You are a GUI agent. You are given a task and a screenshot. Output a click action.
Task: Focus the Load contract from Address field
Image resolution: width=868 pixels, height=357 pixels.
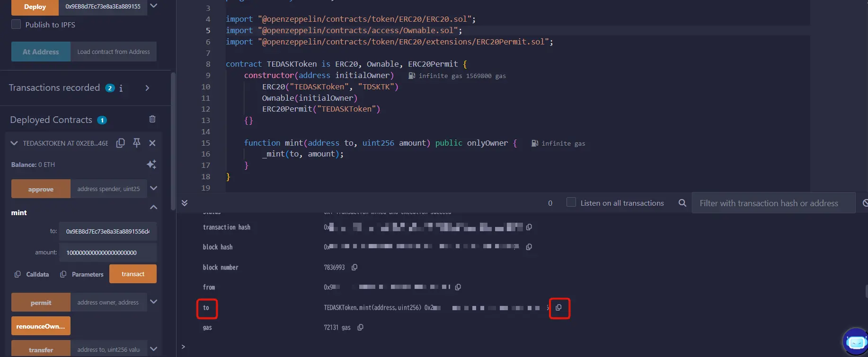(x=114, y=52)
